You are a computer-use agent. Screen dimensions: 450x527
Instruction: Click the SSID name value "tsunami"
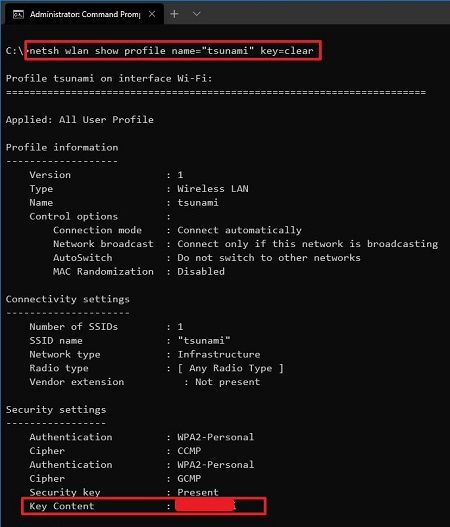pos(204,340)
